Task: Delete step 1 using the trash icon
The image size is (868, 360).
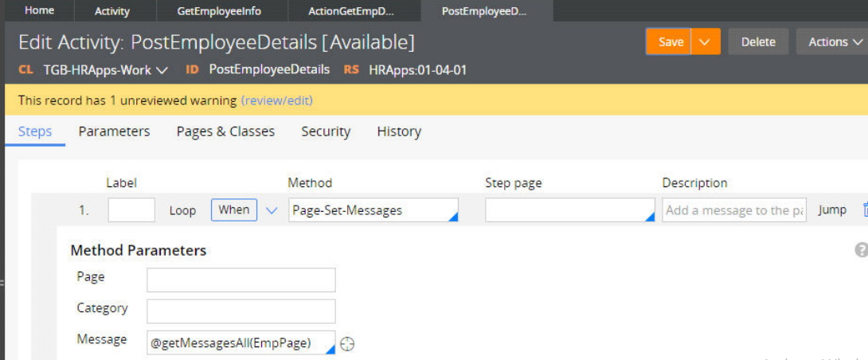Action: click(865, 209)
